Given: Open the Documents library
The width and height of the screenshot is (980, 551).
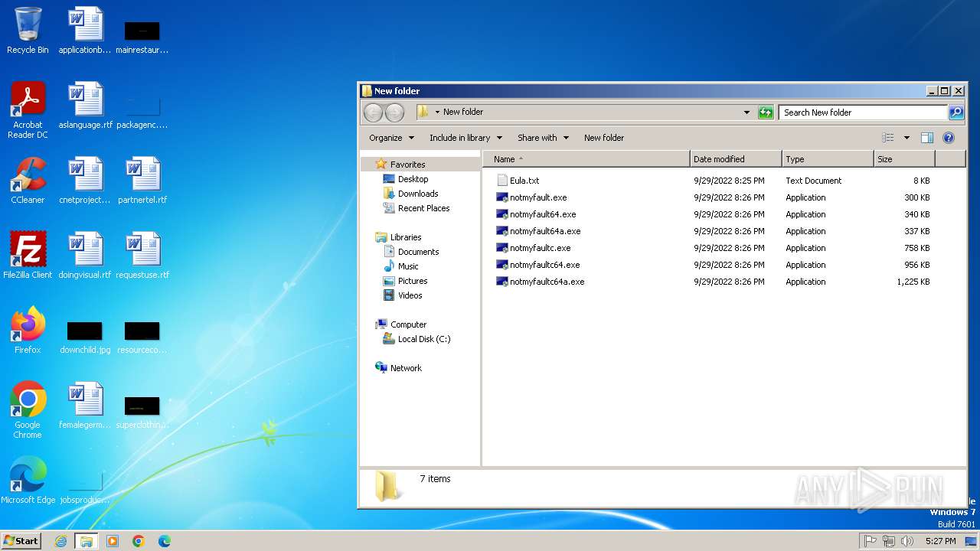Looking at the screenshot, I should (418, 252).
